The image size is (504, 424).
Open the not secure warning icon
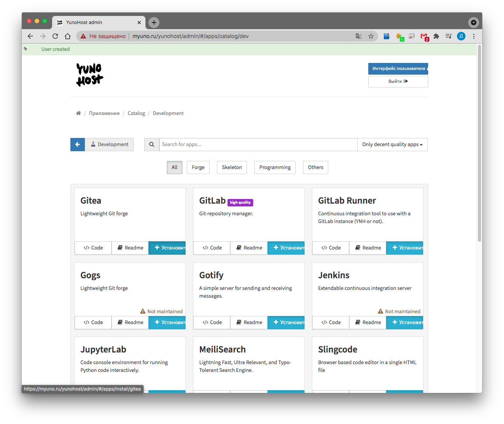pos(83,36)
